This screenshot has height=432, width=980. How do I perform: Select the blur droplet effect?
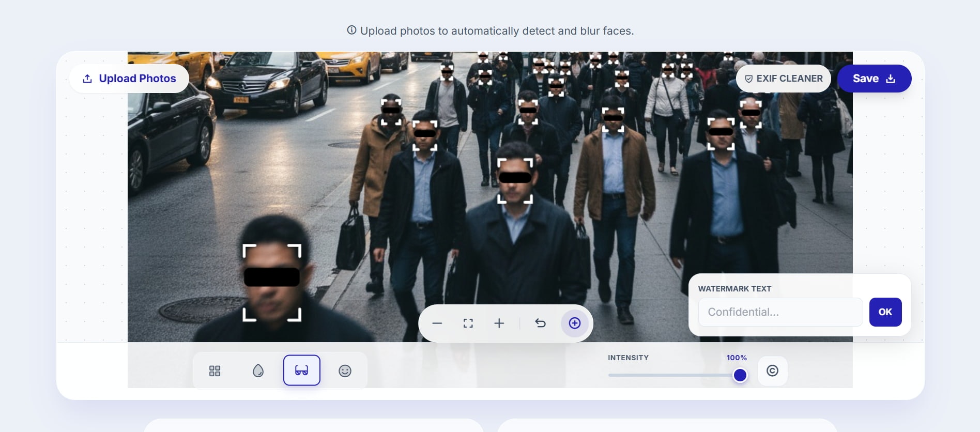coord(258,371)
